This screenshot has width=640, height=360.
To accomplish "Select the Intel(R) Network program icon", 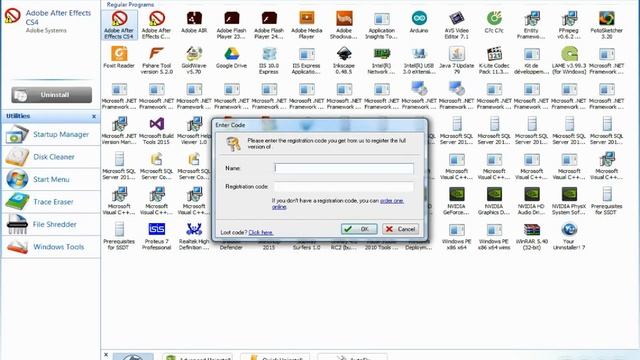I will pyautogui.click(x=382, y=60).
